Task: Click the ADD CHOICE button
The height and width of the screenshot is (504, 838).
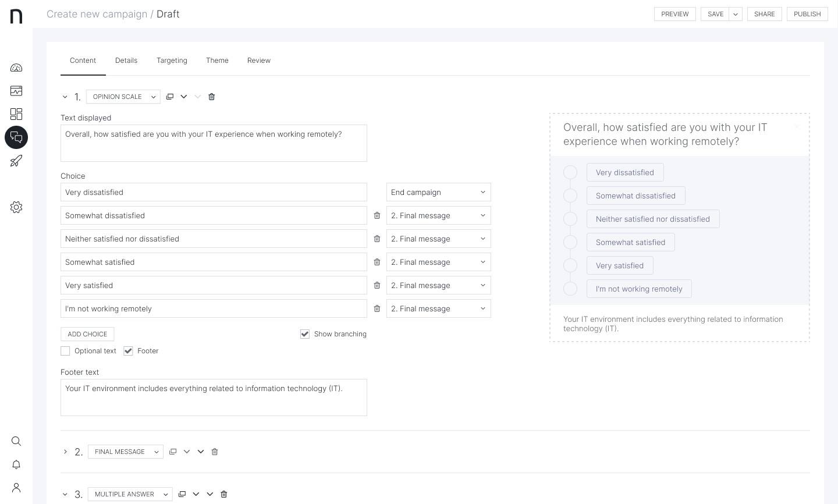Action: pyautogui.click(x=87, y=334)
